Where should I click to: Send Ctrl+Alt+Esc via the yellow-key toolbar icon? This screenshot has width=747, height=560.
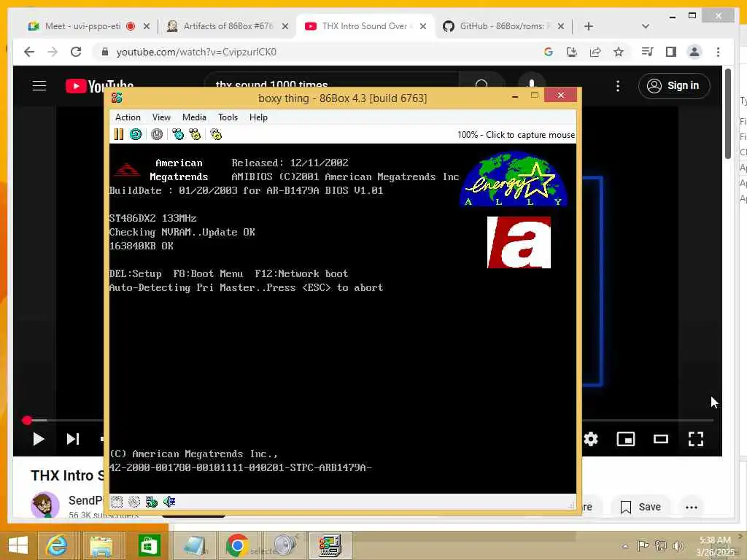pos(195,134)
